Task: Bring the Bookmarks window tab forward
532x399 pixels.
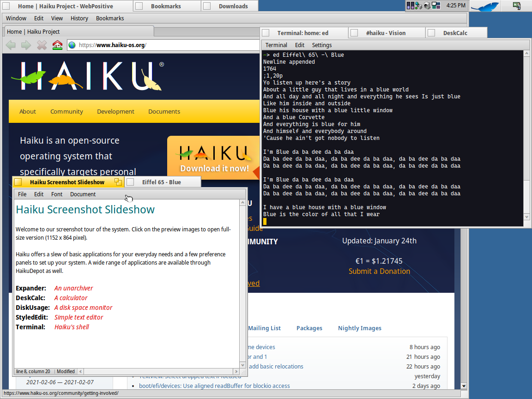Action: (x=166, y=6)
